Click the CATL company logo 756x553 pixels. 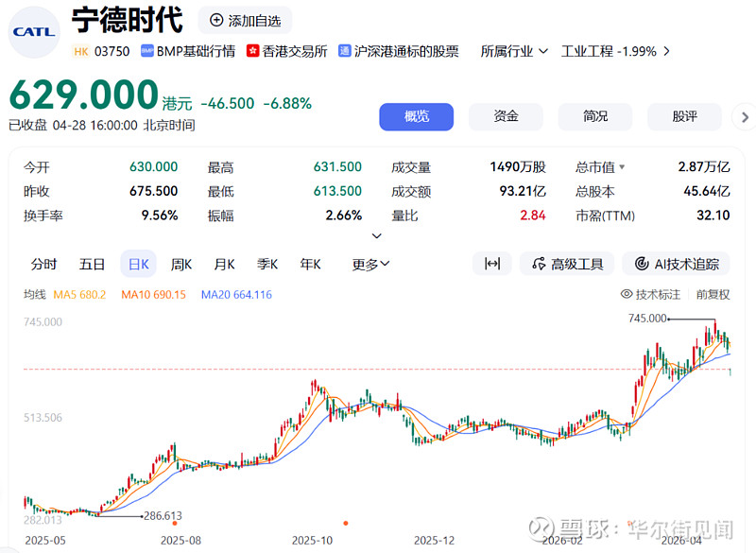tap(34, 32)
